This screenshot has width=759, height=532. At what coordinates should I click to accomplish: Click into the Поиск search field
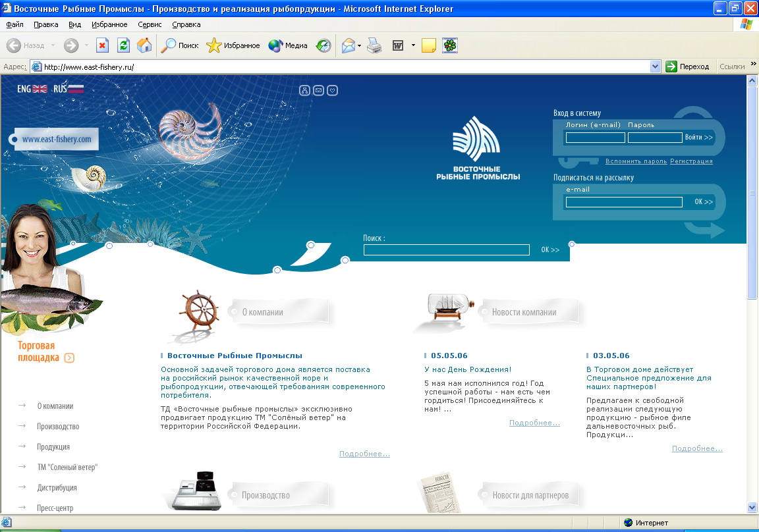pos(446,250)
